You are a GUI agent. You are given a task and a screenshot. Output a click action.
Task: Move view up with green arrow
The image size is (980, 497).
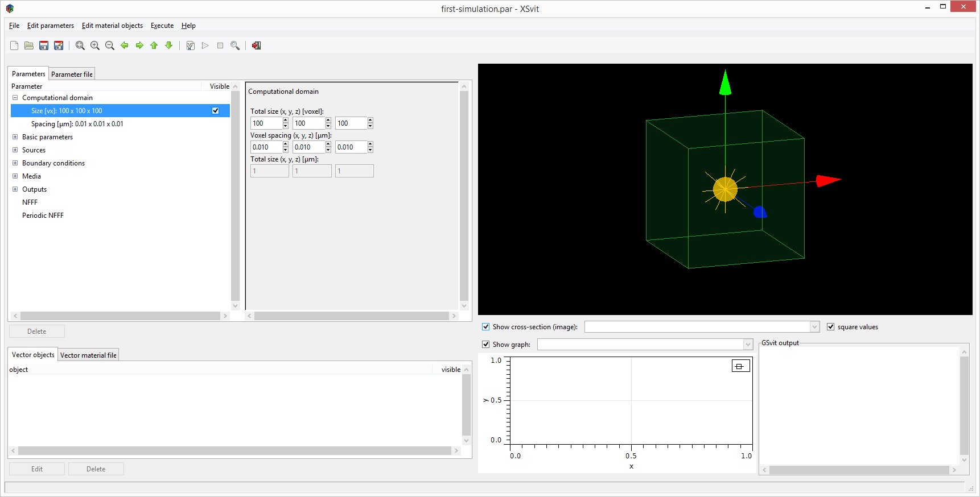click(154, 45)
